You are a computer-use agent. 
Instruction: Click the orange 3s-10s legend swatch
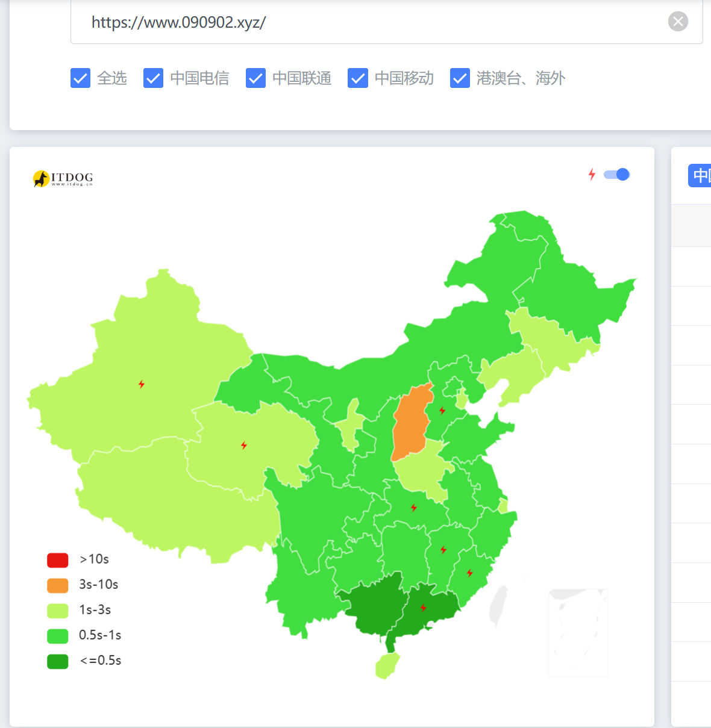pos(58,585)
